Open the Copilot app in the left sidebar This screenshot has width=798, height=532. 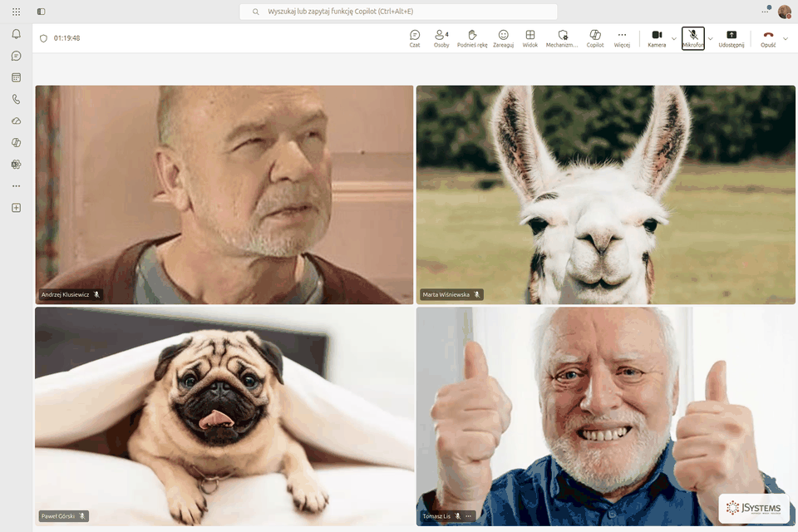[x=17, y=142]
